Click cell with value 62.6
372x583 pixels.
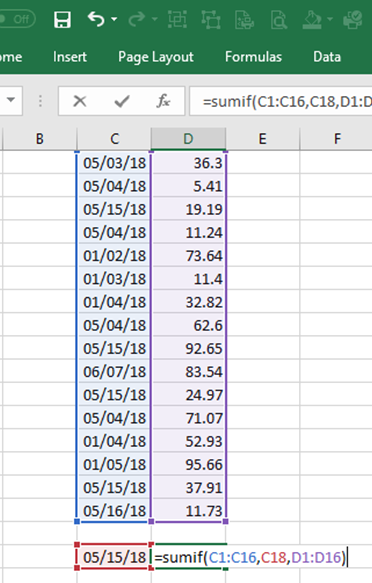click(x=188, y=325)
